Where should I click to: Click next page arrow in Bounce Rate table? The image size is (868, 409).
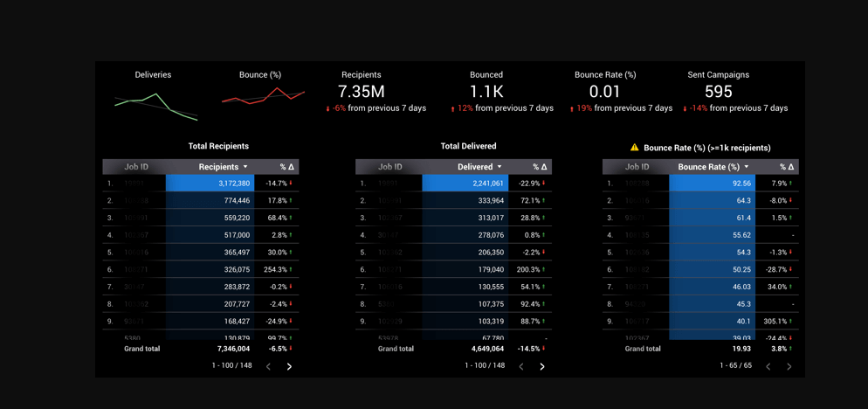(789, 366)
